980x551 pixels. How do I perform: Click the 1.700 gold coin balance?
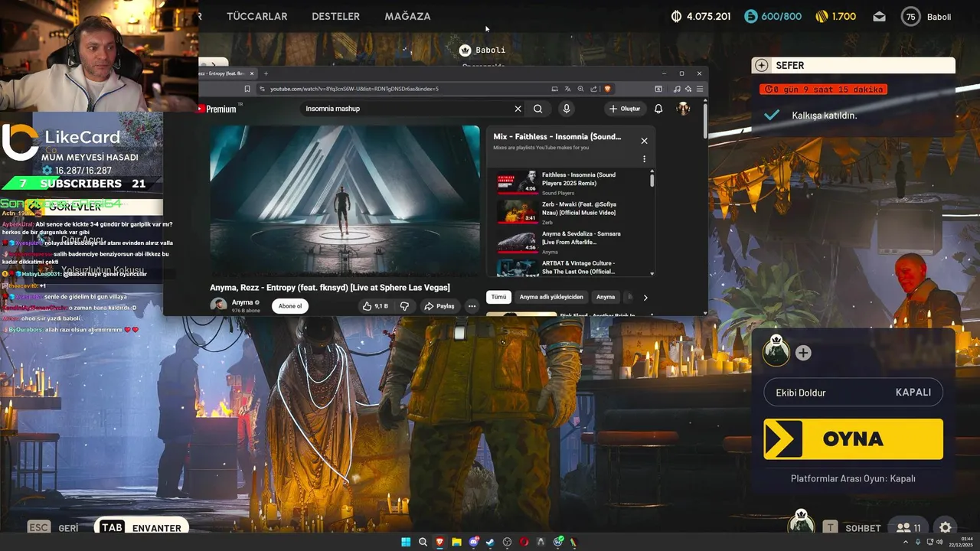tap(835, 16)
